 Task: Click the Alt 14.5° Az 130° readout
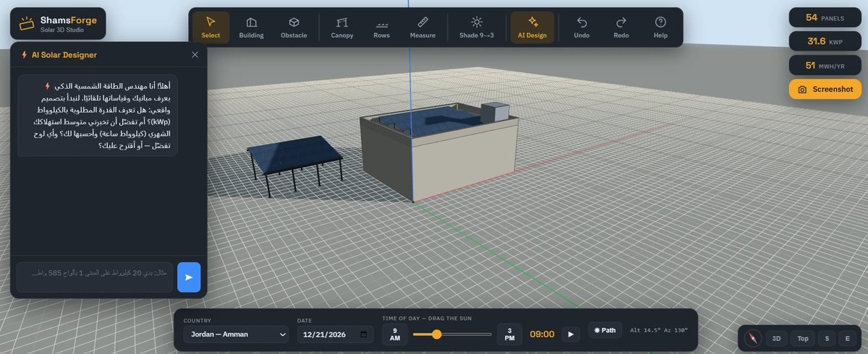pyautogui.click(x=659, y=330)
